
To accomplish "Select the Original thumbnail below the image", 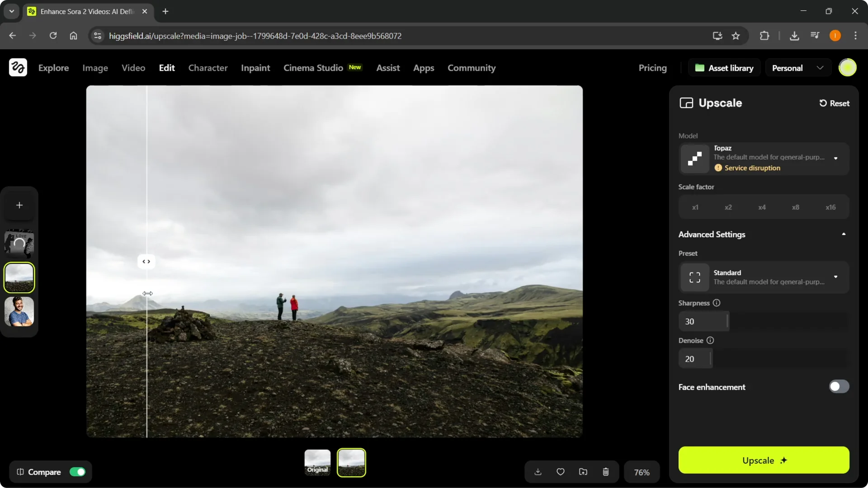I will point(317,462).
